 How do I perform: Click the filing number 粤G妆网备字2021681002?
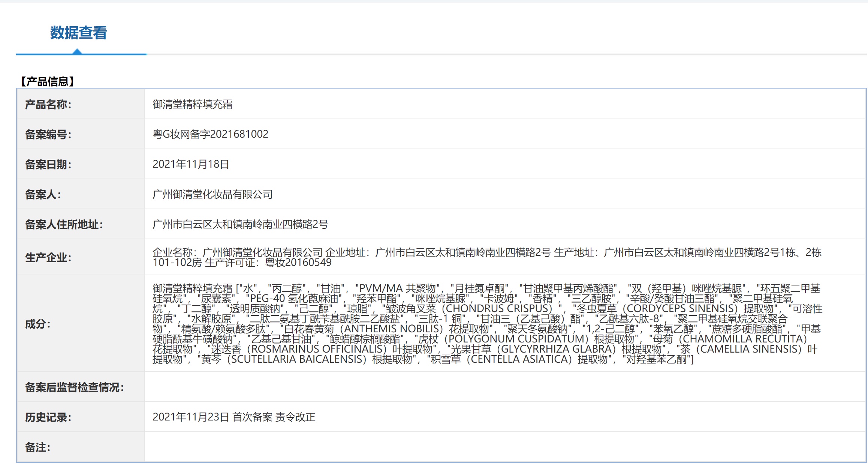210,134
